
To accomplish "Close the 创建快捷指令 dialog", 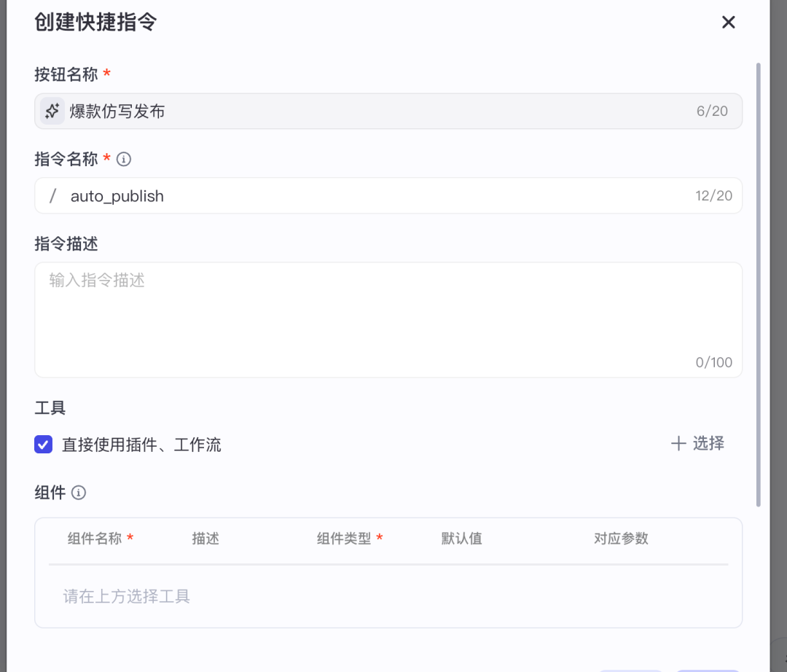I will [728, 23].
